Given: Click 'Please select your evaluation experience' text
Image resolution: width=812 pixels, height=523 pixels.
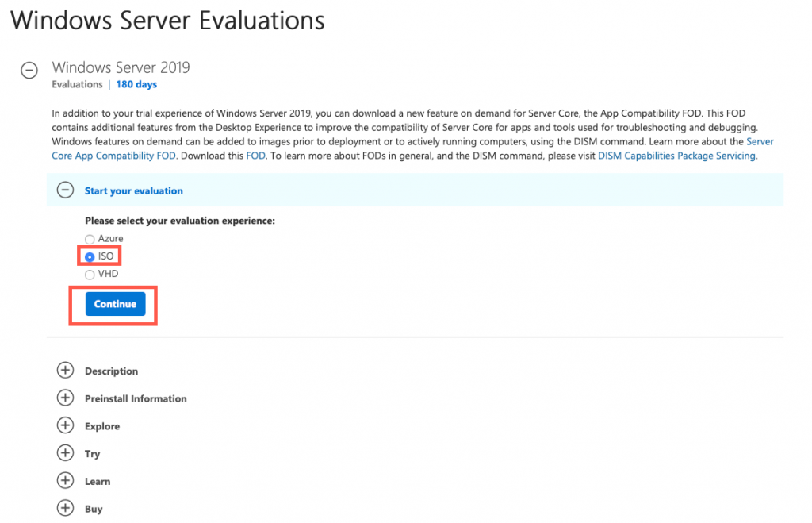Looking at the screenshot, I should pyautogui.click(x=180, y=221).
